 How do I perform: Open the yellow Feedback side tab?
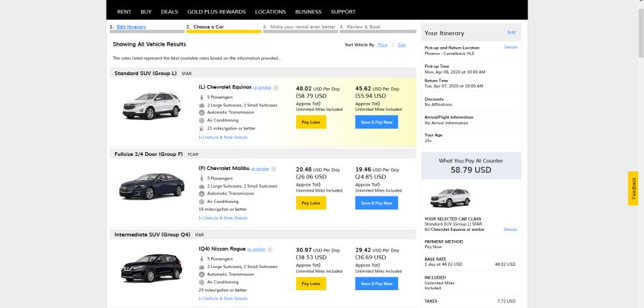(x=633, y=188)
